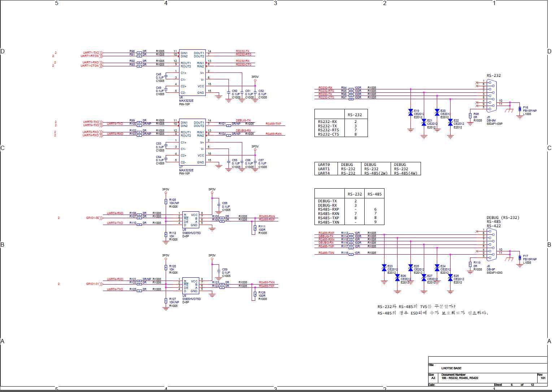
Task: Click the 5504F1-09S part number under J6
Action: [495, 273]
